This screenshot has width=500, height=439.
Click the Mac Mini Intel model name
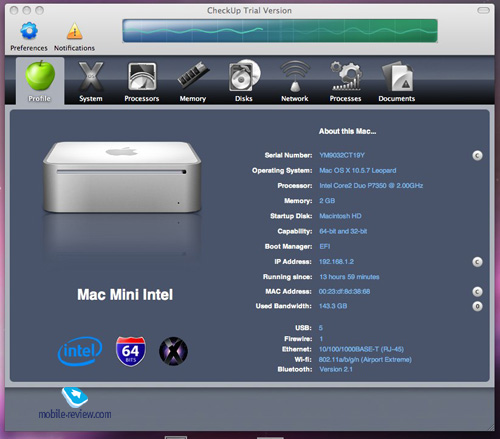coord(125,295)
